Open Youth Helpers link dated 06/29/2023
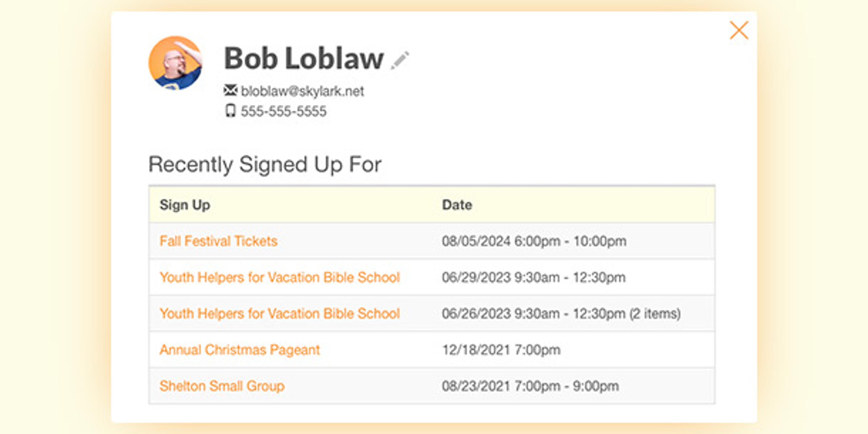Viewport: 868px width, 434px height. [279, 277]
